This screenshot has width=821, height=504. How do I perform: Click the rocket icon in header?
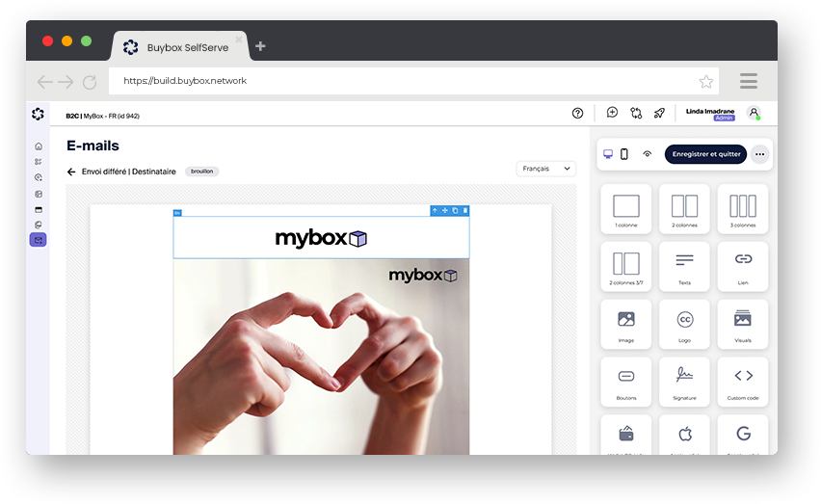659,113
